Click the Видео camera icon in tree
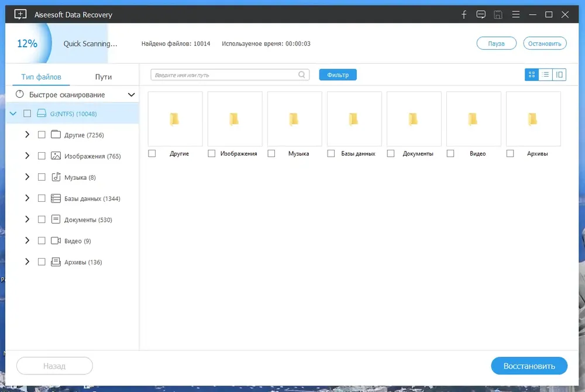 pyautogui.click(x=56, y=240)
